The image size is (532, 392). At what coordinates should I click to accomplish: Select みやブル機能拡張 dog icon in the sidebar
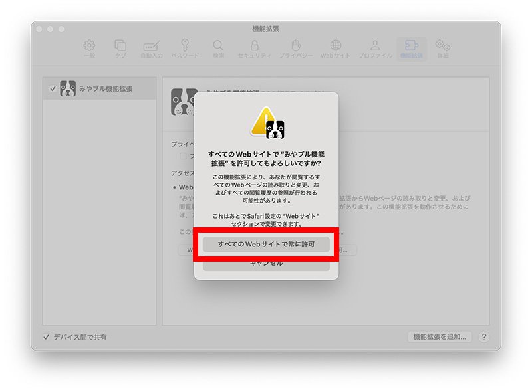point(68,88)
